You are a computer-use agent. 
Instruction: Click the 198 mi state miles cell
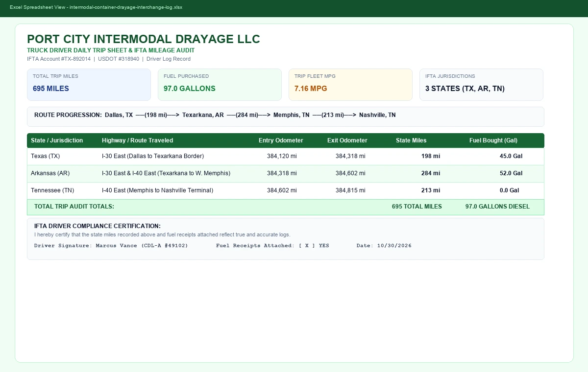(431, 156)
